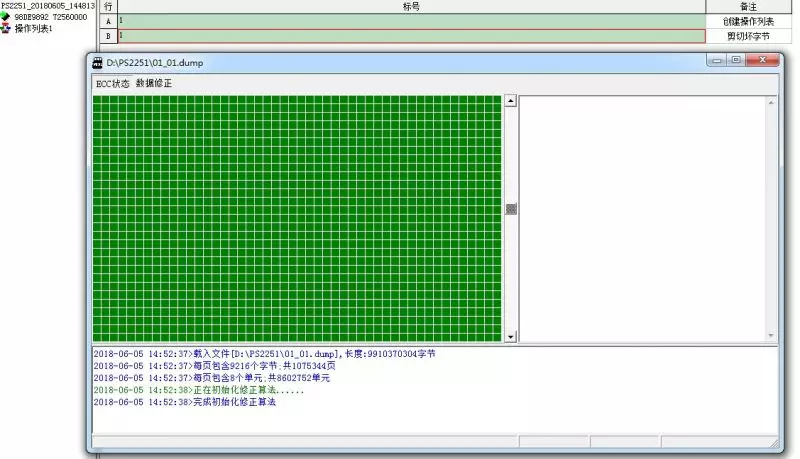The image size is (800, 459).
Task: Select row B header in the table
Action: point(108,36)
